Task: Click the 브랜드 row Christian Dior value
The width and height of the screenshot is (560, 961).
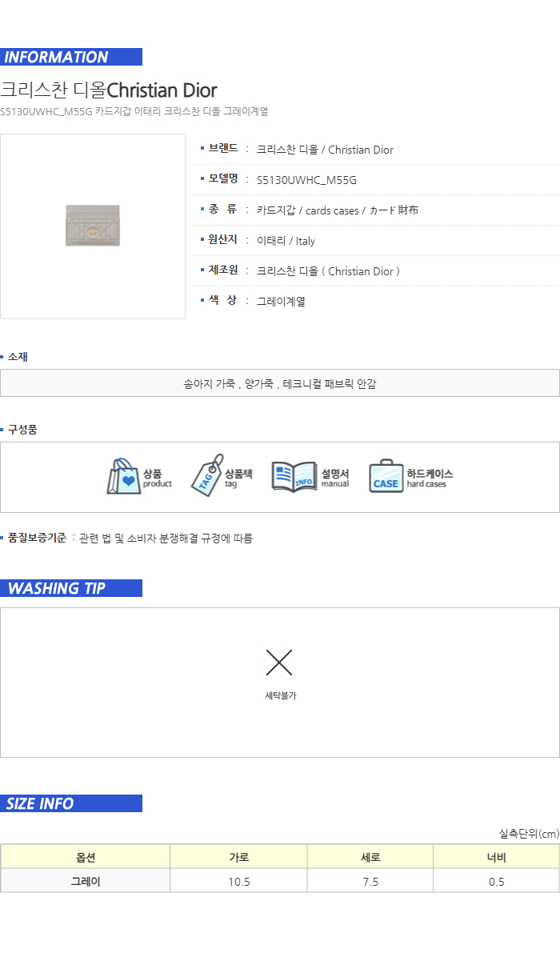Action: point(325,150)
